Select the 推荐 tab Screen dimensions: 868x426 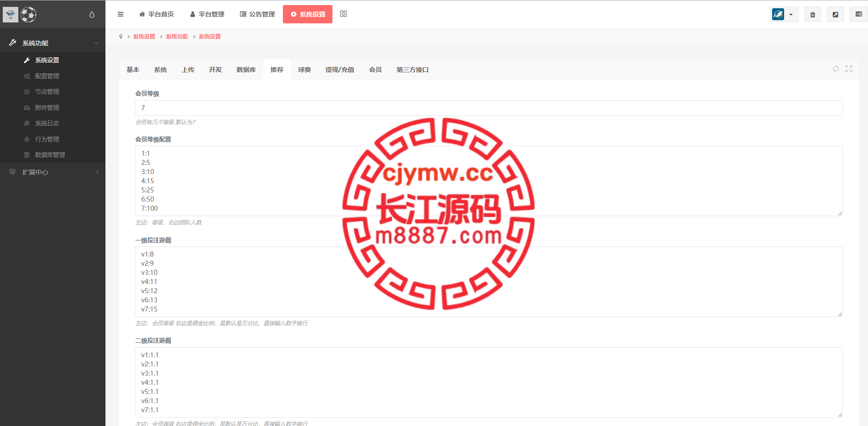click(277, 70)
